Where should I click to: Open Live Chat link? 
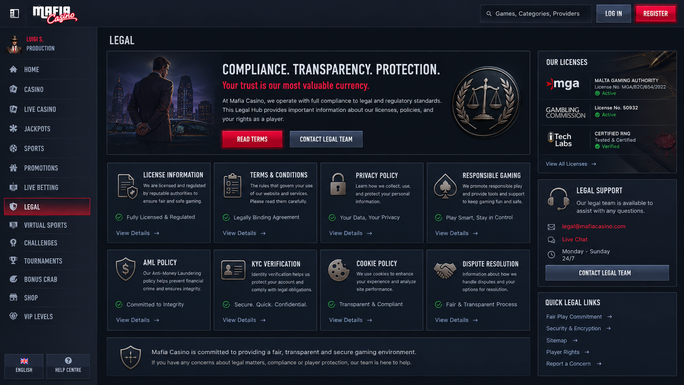point(575,239)
